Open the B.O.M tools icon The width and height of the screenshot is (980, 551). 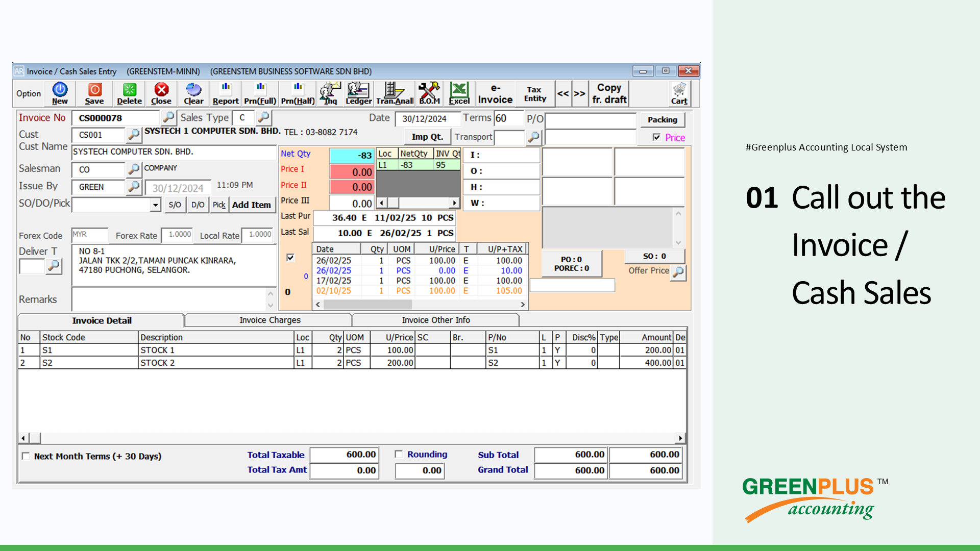point(429,93)
